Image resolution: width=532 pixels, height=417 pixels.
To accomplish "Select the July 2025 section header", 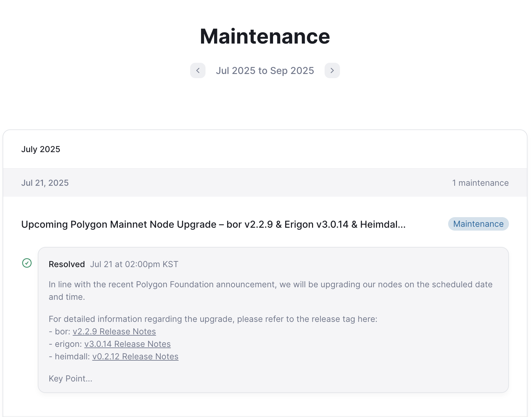I will coord(41,149).
